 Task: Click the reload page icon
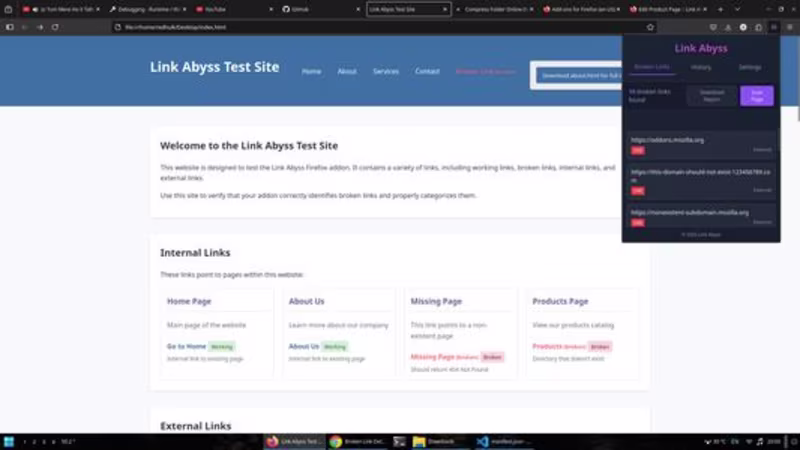click(x=55, y=27)
